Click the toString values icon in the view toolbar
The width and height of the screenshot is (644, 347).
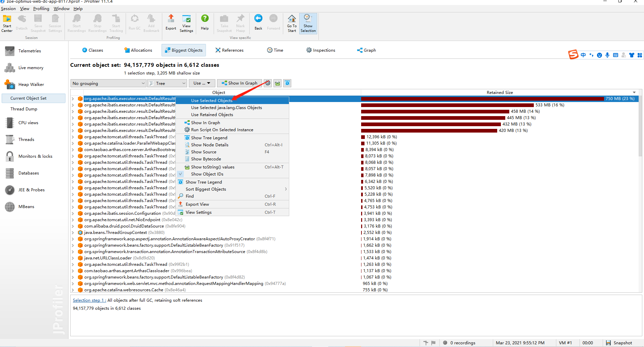click(x=277, y=83)
